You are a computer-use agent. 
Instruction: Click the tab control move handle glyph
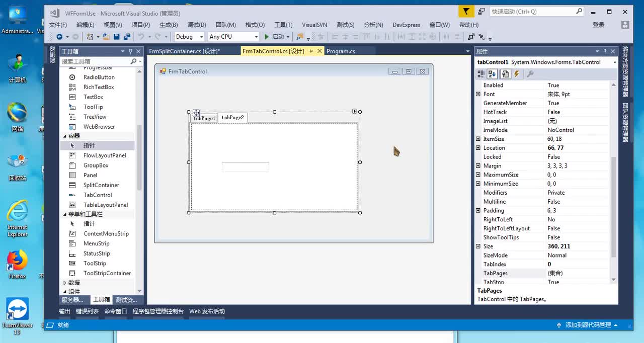click(196, 113)
